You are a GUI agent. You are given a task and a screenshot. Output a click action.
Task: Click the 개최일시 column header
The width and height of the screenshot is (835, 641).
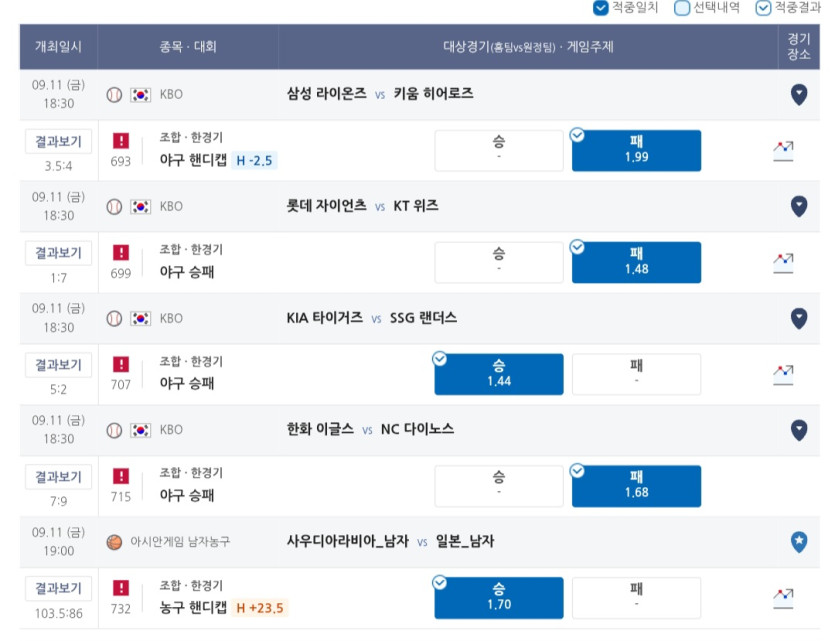pyautogui.click(x=59, y=47)
